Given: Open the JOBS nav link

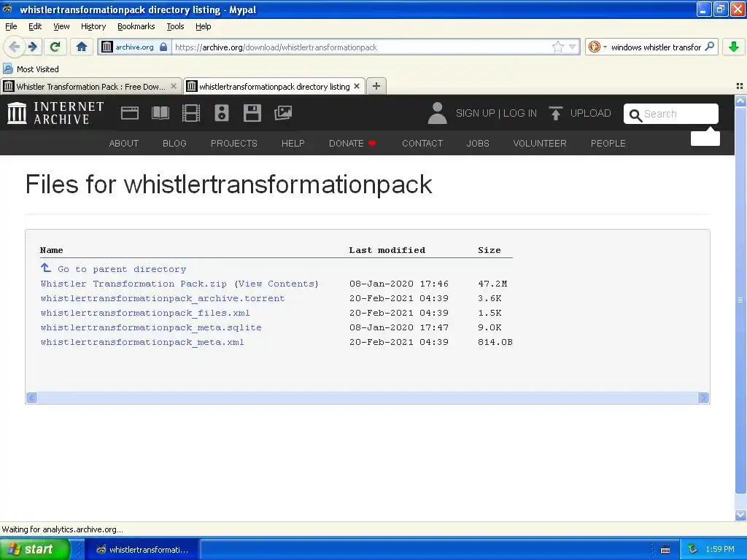Looking at the screenshot, I should [478, 144].
